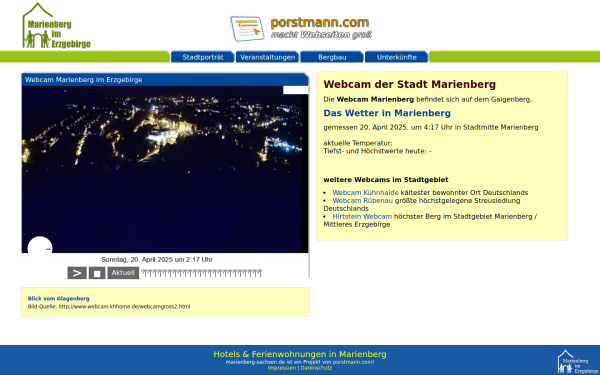The height and width of the screenshot is (375, 600).
Task: Go to the Bergbau tab
Action: click(332, 57)
